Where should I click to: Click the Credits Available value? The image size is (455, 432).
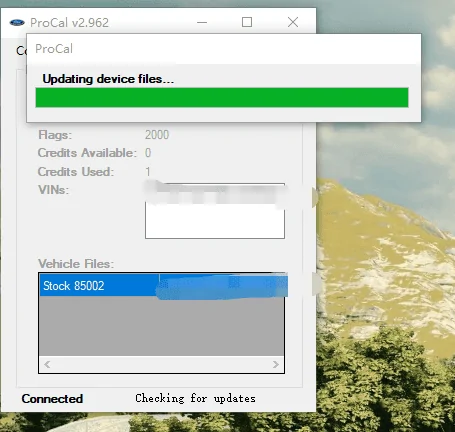tap(148, 153)
